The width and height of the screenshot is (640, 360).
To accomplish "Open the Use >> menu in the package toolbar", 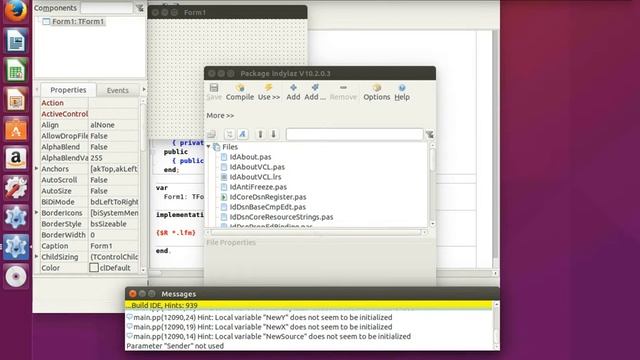I will (269, 92).
